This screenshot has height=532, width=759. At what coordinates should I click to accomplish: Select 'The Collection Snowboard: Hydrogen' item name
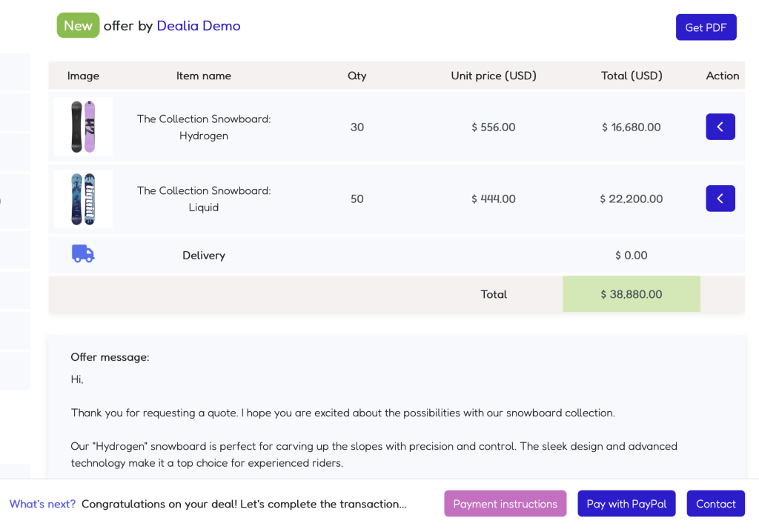[x=204, y=127]
